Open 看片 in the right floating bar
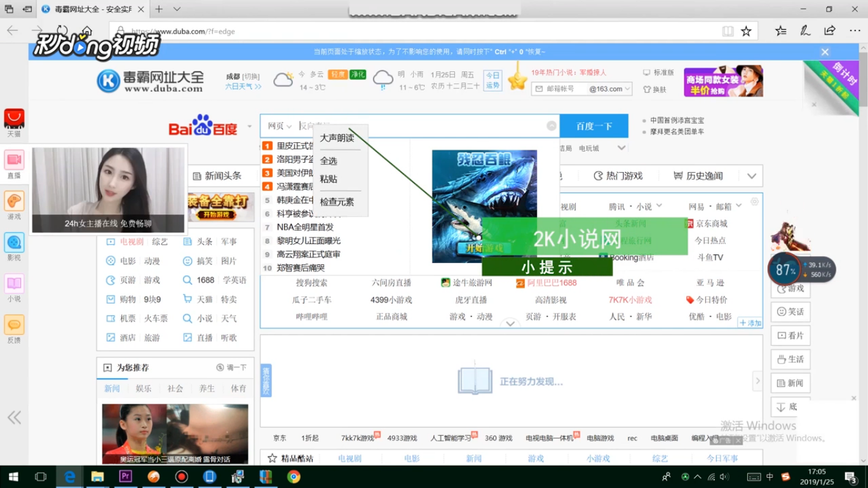The width and height of the screenshot is (868, 488). point(790,335)
